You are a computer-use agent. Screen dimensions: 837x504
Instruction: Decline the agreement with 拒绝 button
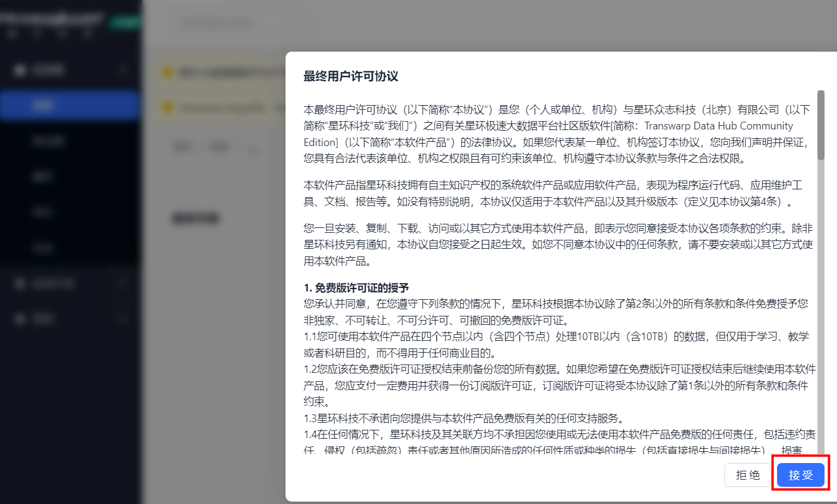tap(748, 475)
